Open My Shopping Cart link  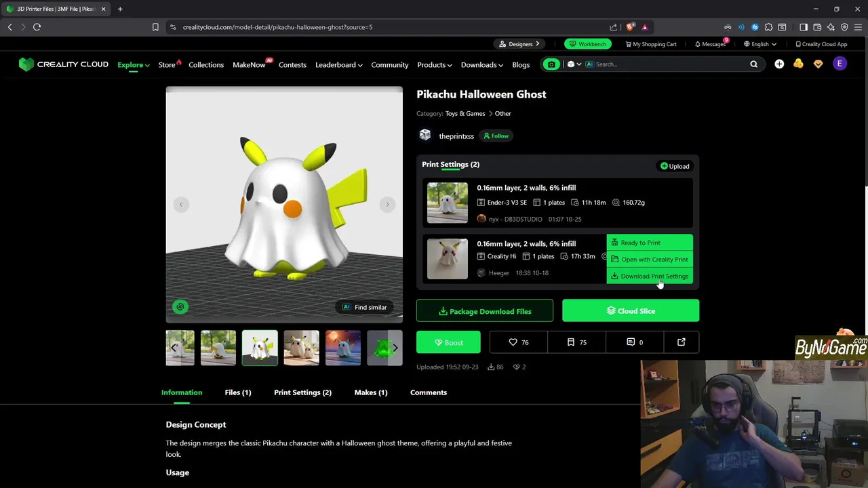[x=650, y=44]
